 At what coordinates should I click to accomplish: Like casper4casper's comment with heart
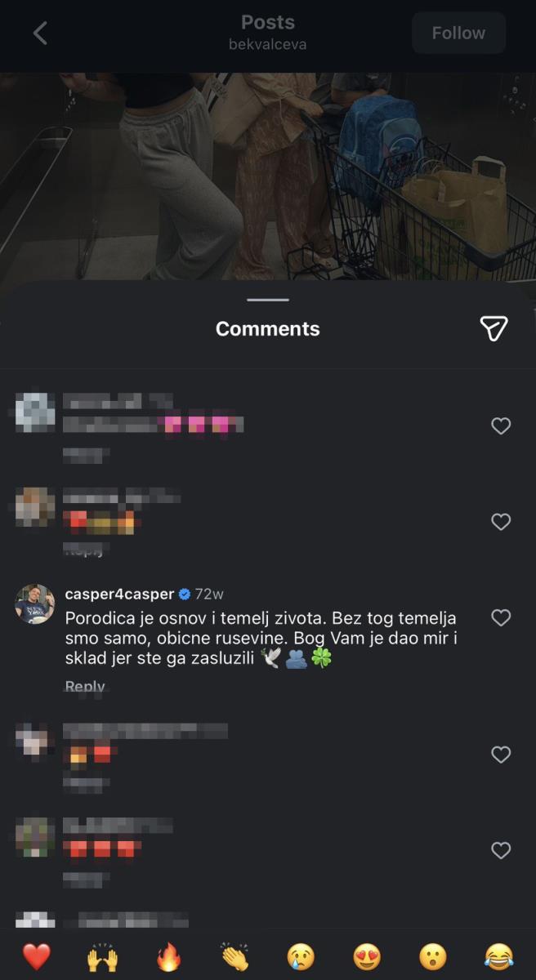click(501, 618)
